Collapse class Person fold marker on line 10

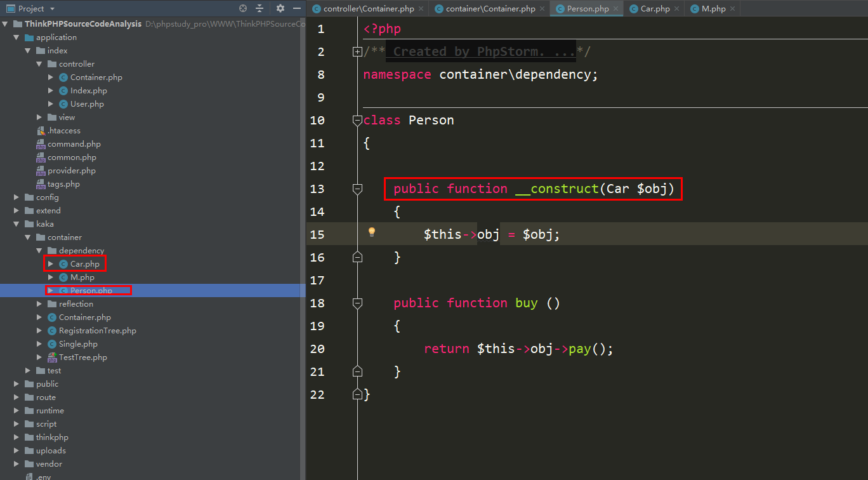coord(357,120)
